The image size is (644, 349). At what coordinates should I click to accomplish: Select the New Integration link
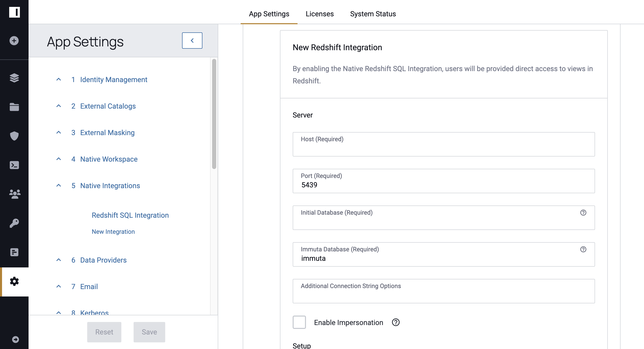[x=113, y=232]
